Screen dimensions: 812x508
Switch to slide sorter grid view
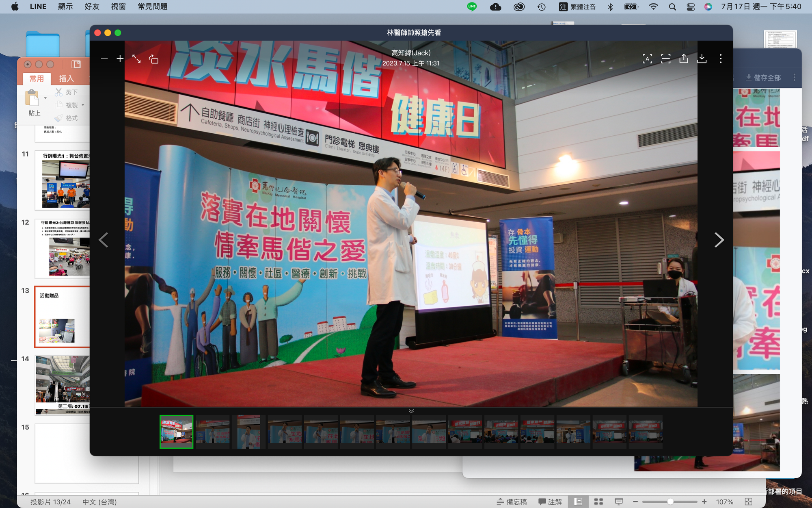click(598, 502)
